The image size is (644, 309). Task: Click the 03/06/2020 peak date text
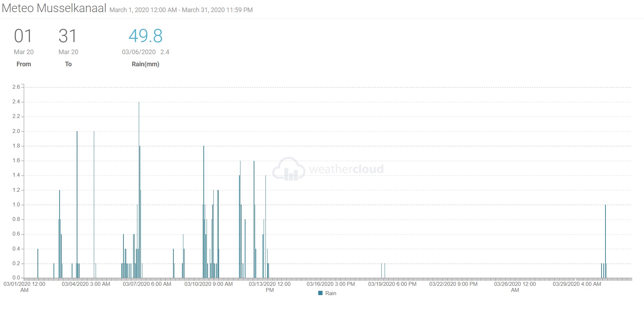tap(139, 52)
